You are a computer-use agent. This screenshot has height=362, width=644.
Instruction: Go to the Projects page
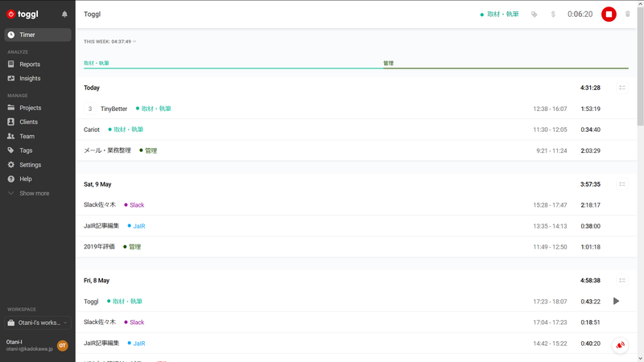tap(30, 108)
